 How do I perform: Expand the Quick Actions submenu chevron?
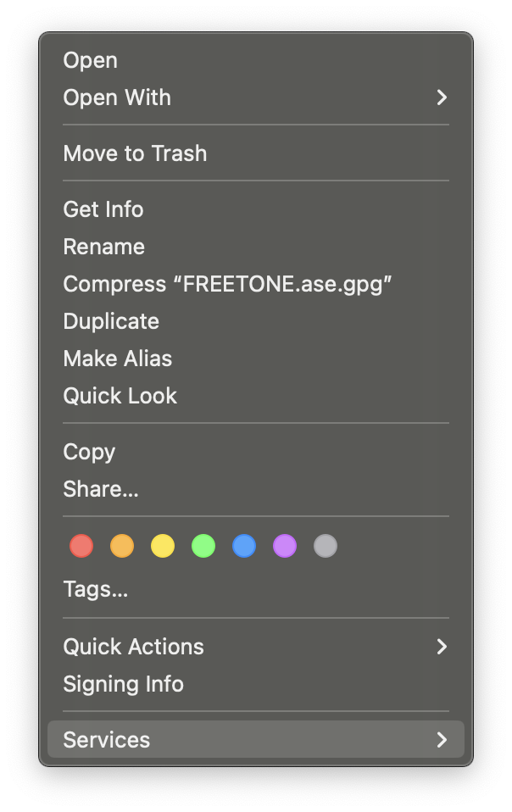coord(441,647)
